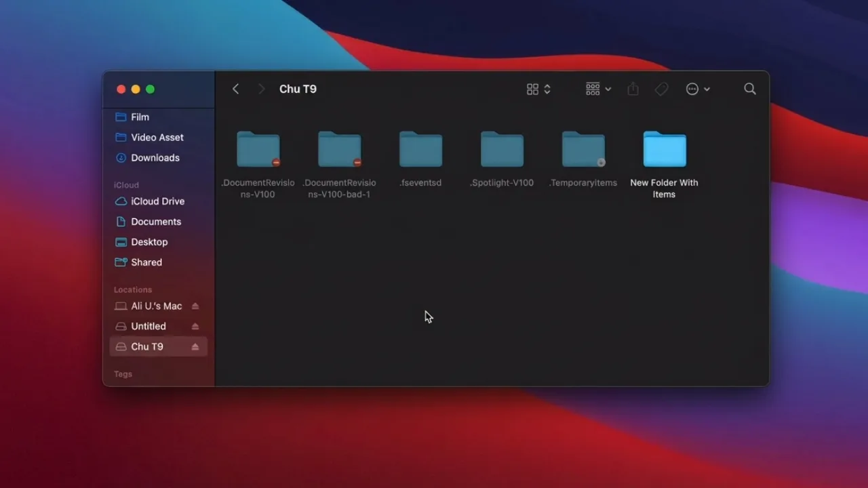
Task: Select the .fseventsd folder icon
Action: click(420, 149)
